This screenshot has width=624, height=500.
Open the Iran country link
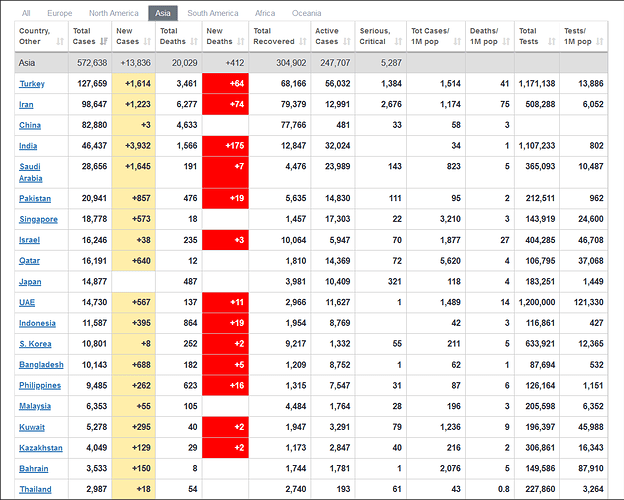tap(26, 104)
